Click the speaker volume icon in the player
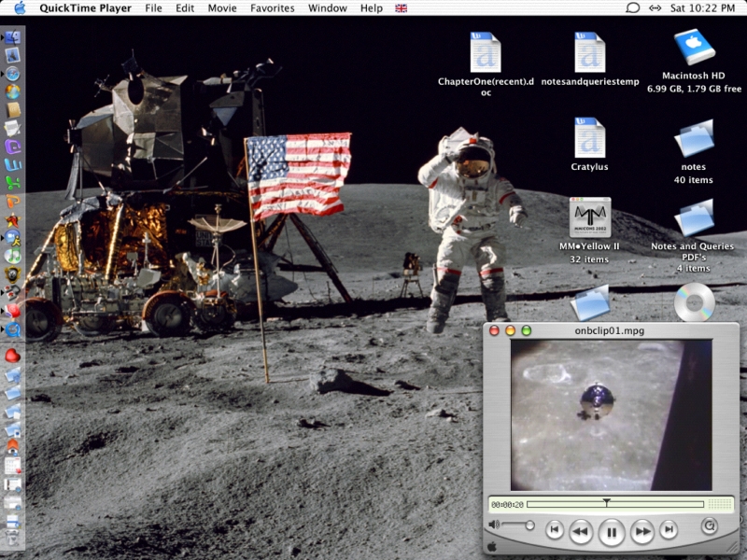 (494, 525)
